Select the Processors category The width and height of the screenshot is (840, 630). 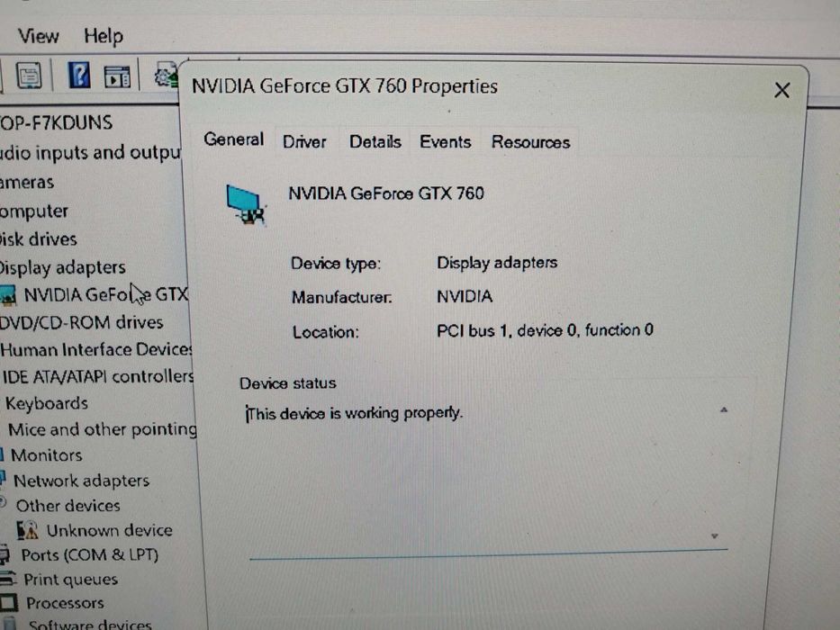65,603
